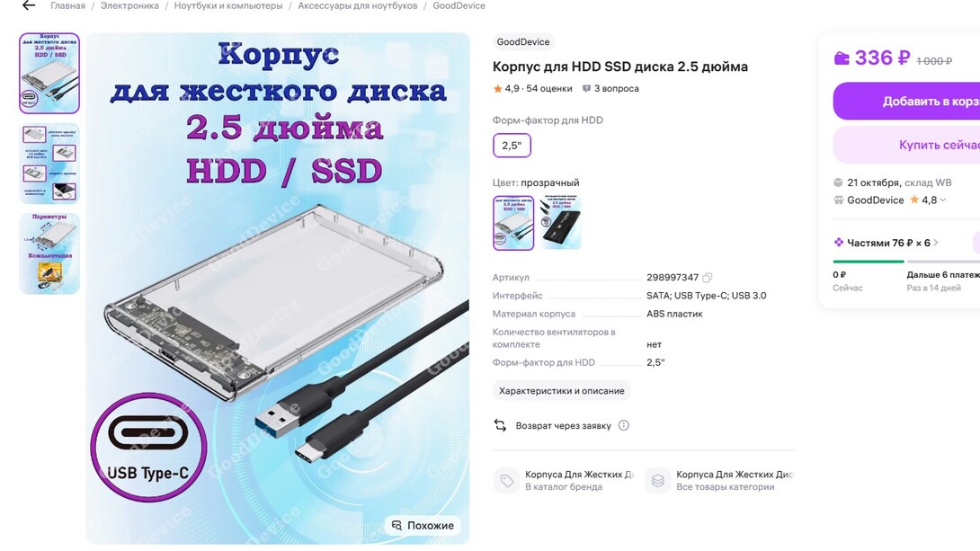Viewport: 980px width, 551px height.
Task: Open Характеристики и описание section
Action: (561, 390)
